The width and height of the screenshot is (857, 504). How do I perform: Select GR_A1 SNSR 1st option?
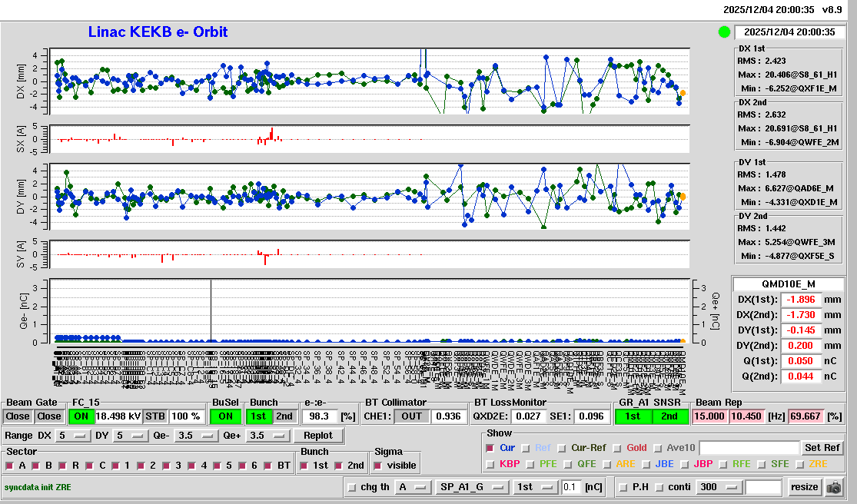click(633, 416)
